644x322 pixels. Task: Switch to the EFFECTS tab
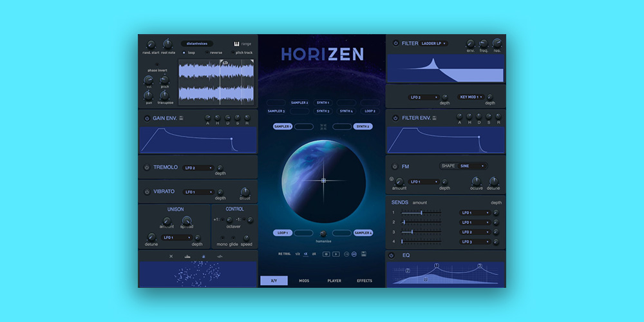click(365, 281)
